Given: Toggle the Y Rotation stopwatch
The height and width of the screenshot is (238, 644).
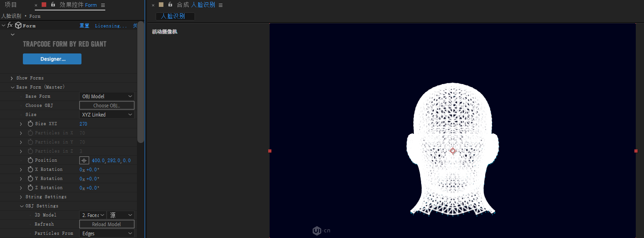Looking at the screenshot, I should click(x=31, y=179).
